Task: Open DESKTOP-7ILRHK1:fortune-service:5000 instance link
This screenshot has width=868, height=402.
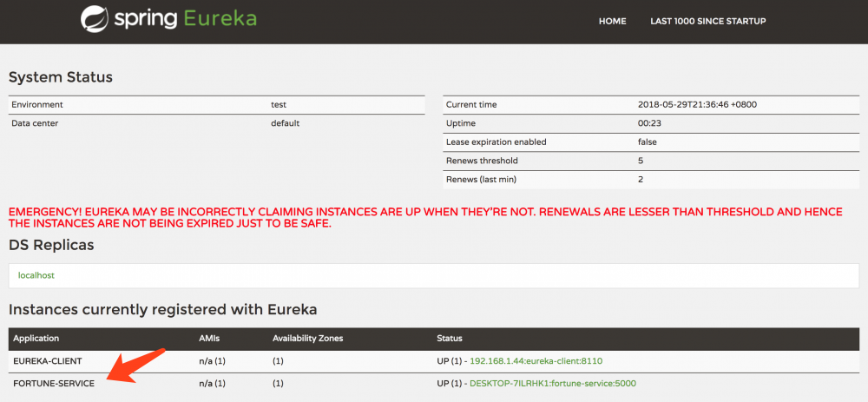Action: coord(553,383)
